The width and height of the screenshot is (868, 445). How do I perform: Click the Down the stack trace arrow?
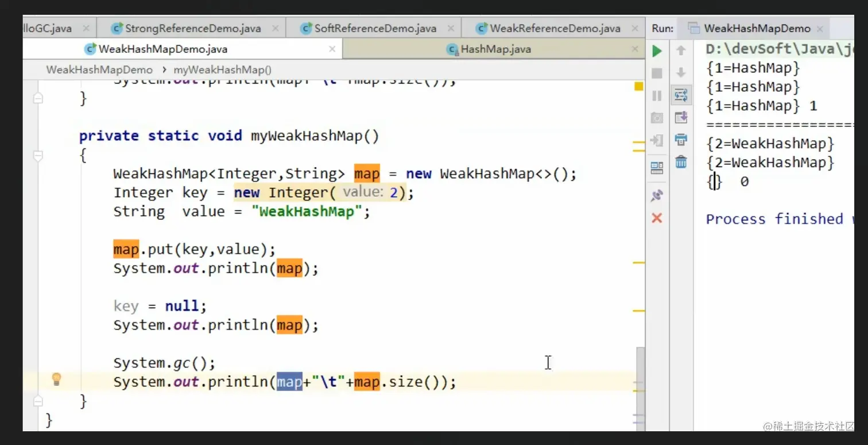[x=681, y=73]
